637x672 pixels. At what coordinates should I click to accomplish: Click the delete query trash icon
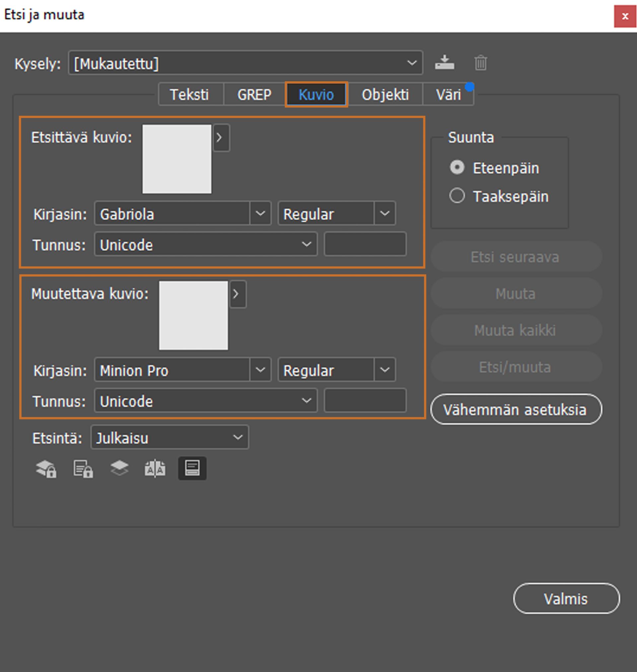point(480,63)
